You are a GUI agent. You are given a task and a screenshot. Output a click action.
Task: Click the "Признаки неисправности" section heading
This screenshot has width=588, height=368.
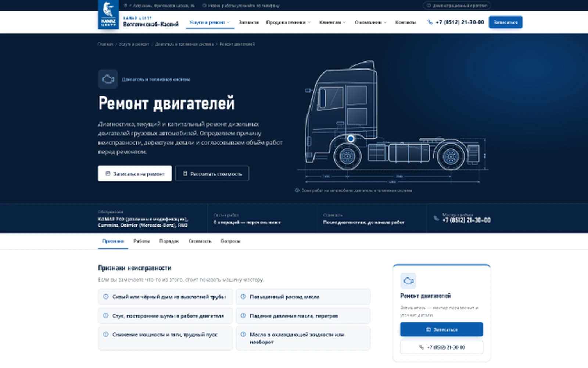(x=135, y=268)
